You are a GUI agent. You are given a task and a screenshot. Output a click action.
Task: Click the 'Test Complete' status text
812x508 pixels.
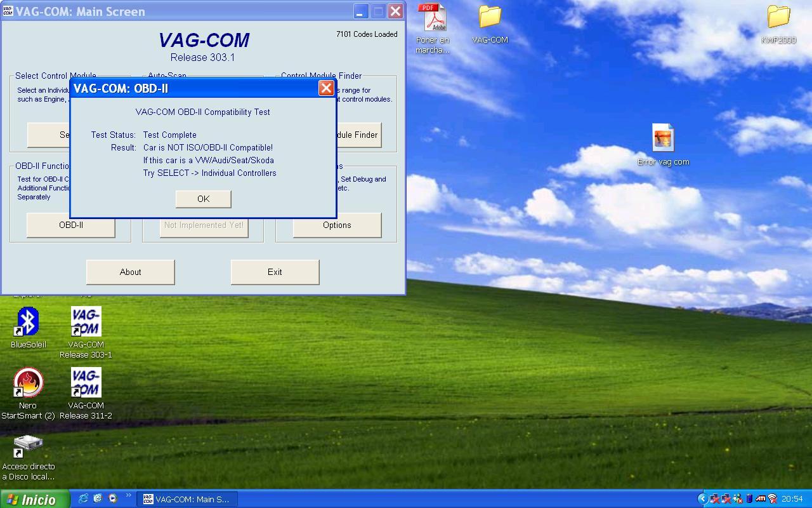(170, 135)
